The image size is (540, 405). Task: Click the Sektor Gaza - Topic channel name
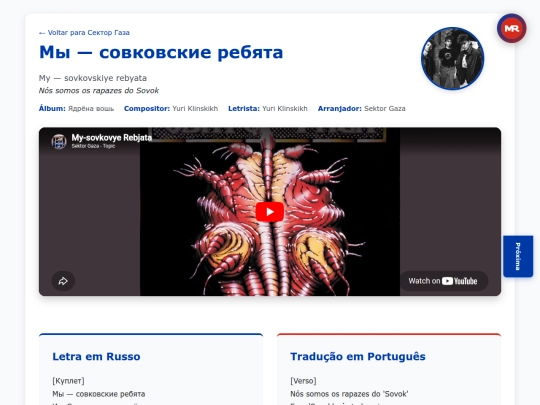click(x=93, y=146)
